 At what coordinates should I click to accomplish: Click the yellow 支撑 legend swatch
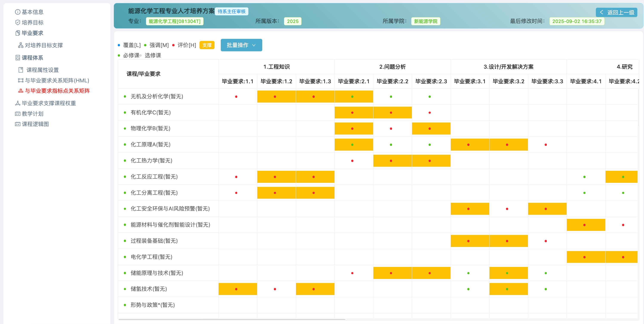click(x=207, y=45)
